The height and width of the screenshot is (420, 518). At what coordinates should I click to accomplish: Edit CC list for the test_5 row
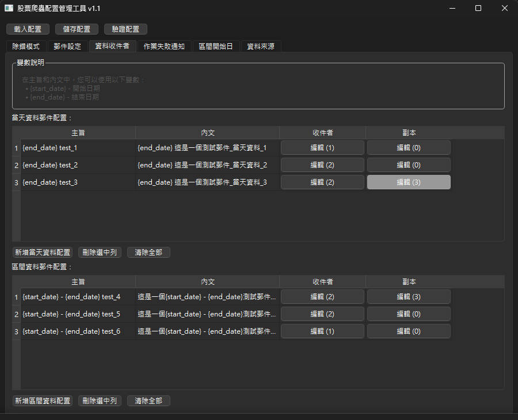tap(409, 314)
